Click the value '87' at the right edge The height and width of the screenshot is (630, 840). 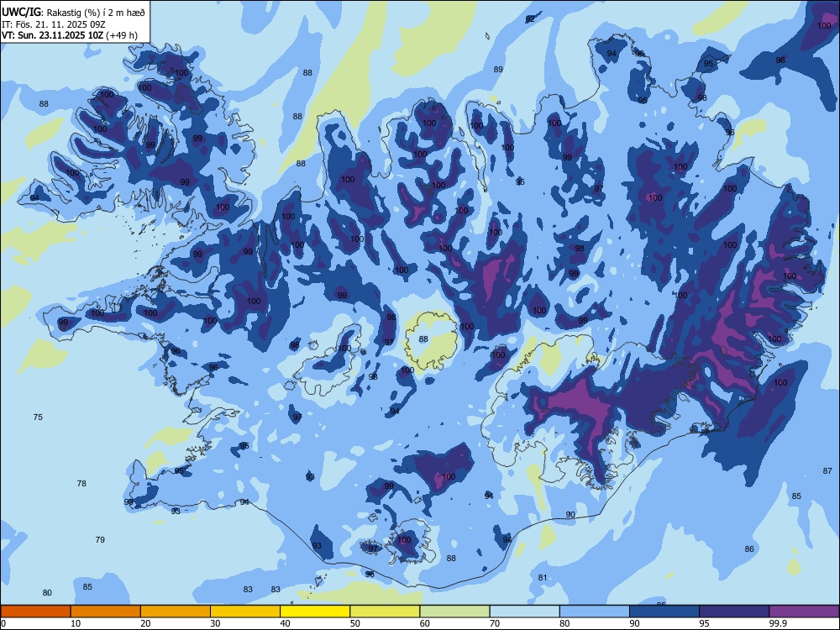(x=827, y=470)
